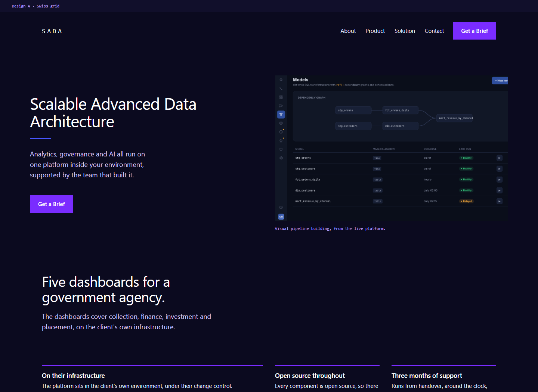
Task: Select stg_orders node in dependency graph
Action: (x=353, y=110)
